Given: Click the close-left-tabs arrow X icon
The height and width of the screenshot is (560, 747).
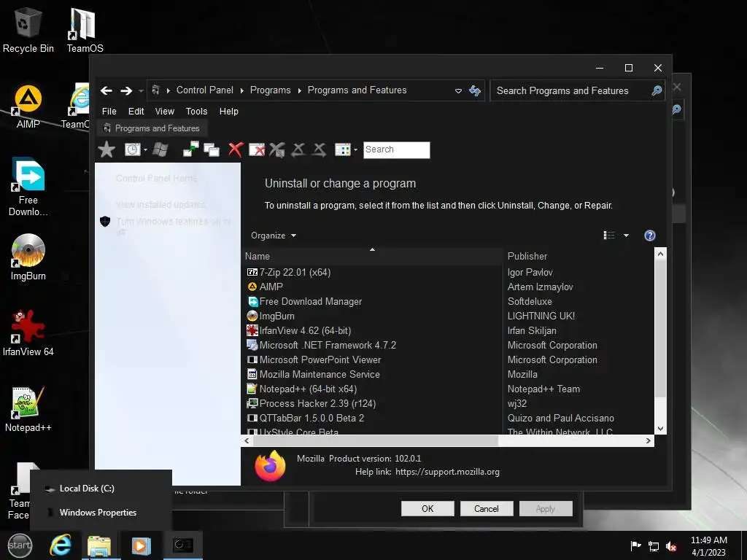Looking at the screenshot, I should click(x=298, y=149).
